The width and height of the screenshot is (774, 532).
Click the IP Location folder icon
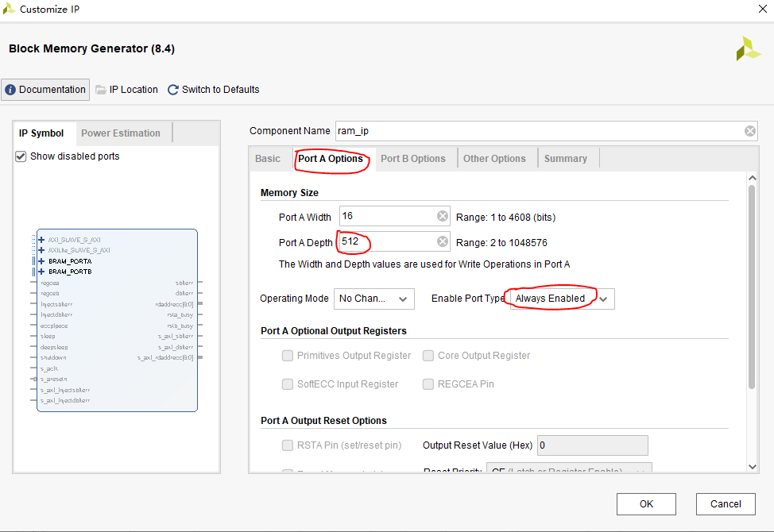[x=101, y=90]
